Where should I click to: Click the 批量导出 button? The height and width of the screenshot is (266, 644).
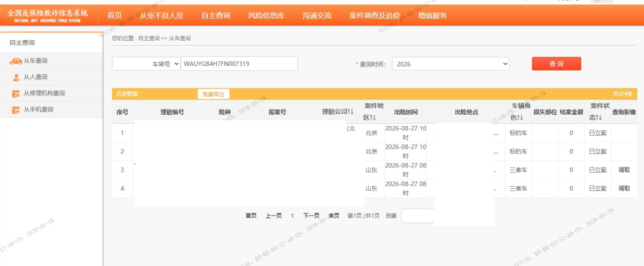pyautogui.click(x=213, y=94)
